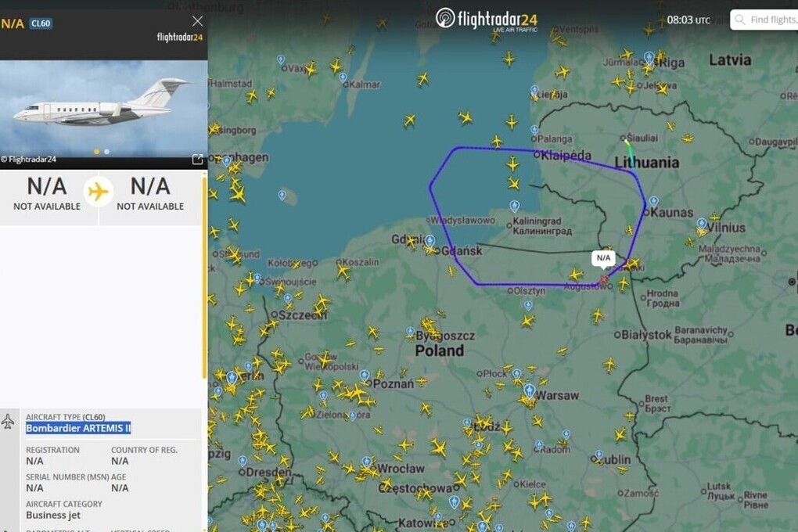Click the side panel vertical scrollbar
Image resolution: width=798 pixels, height=532 pixels.
point(205,276)
